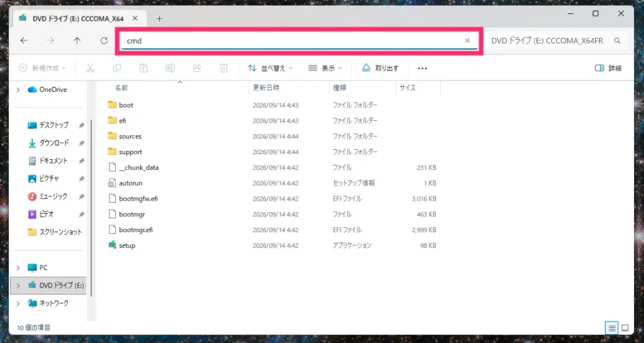The image size is (644, 343).
Task: Open ドキュメント in the sidebar
Action: tap(53, 160)
